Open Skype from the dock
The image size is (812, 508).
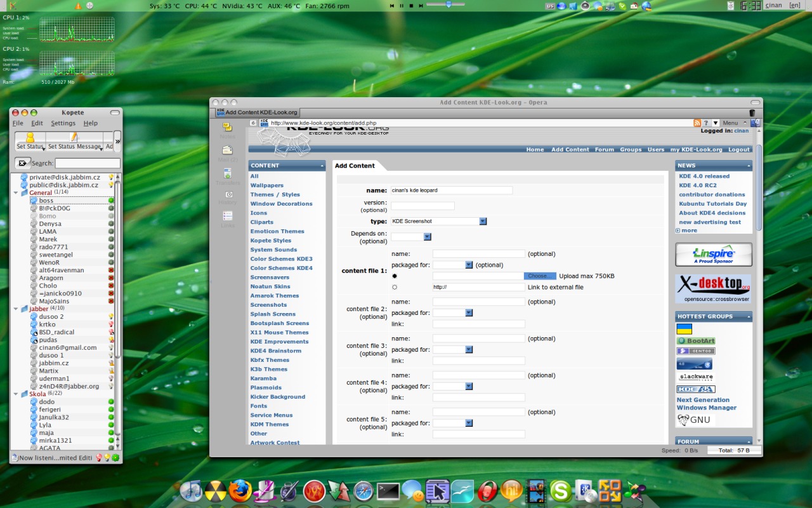click(561, 491)
